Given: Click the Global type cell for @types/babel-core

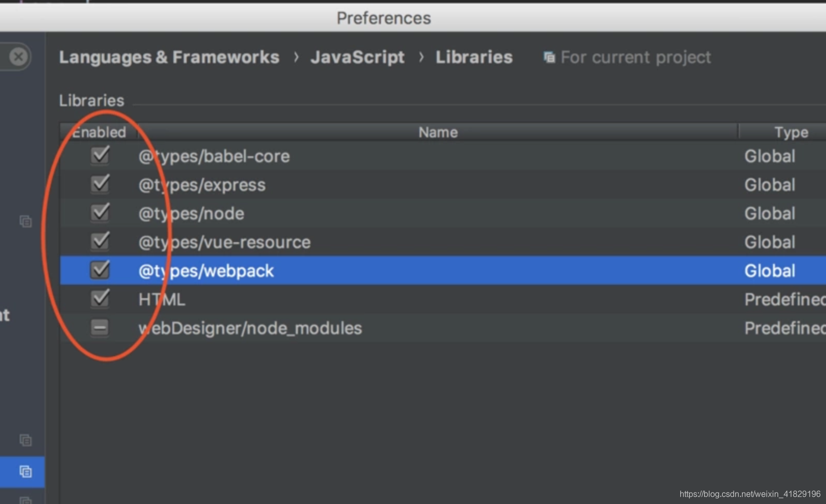Looking at the screenshot, I should coord(769,156).
